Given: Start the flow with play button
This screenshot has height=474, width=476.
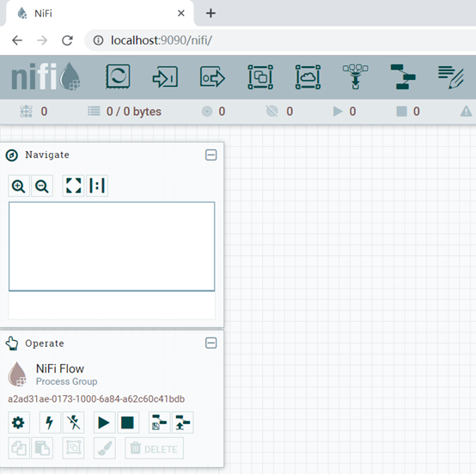Looking at the screenshot, I should pos(105,422).
